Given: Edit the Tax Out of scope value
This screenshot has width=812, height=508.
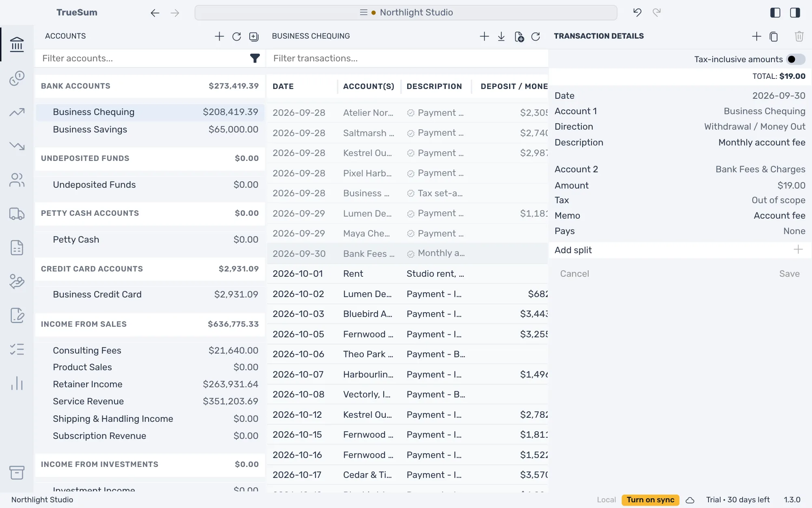Looking at the screenshot, I should click(x=778, y=200).
